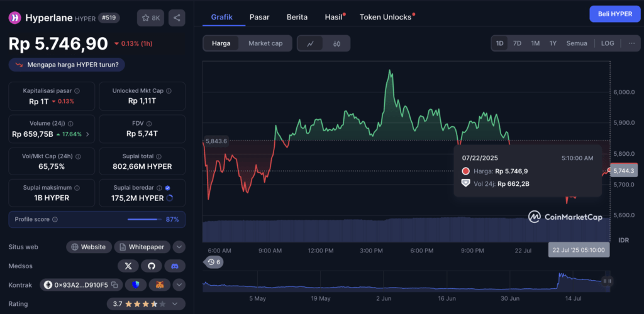Viewport: 644px width, 314px height.
Task: Click the #519 rank badge
Action: pyautogui.click(x=109, y=18)
